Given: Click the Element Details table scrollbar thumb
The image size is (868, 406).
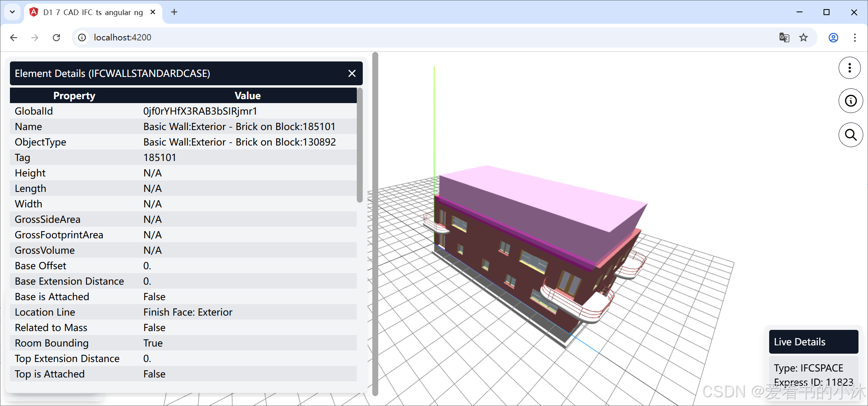Looking at the screenshot, I should pyautogui.click(x=360, y=145).
